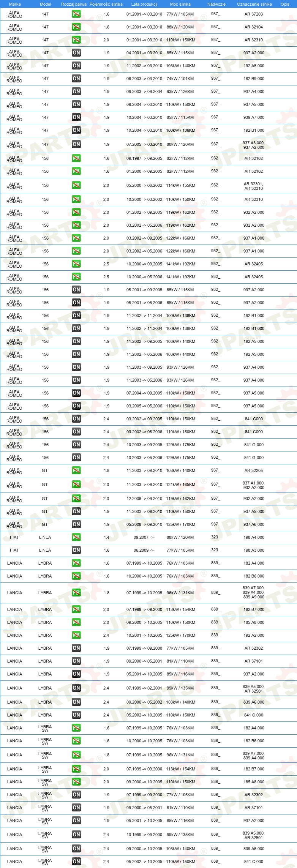
Task: Select engine code cell 192 A2.000
Action: pyautogui.click(x=254, y=635)
